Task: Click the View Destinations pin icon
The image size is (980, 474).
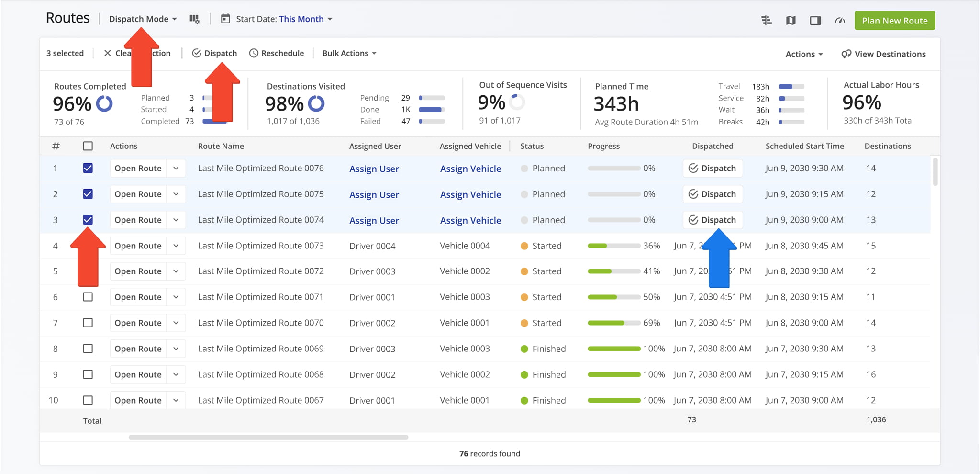Action: pyautogui.click(x=846, y=54)
